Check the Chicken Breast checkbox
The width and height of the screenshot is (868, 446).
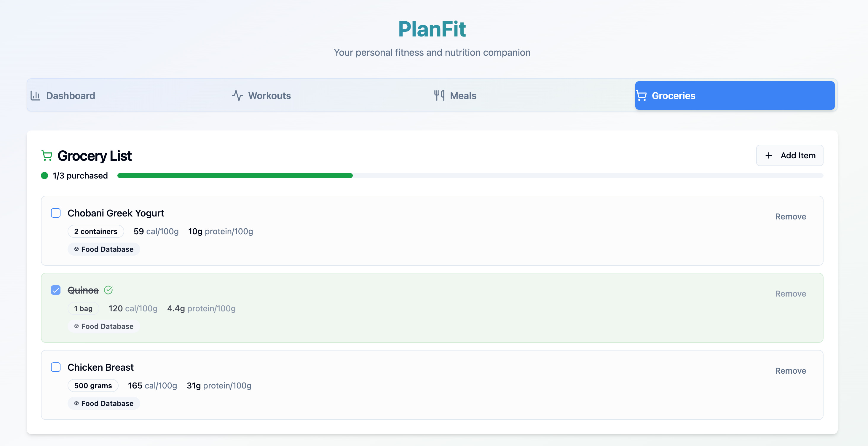[x=56, y=367]
